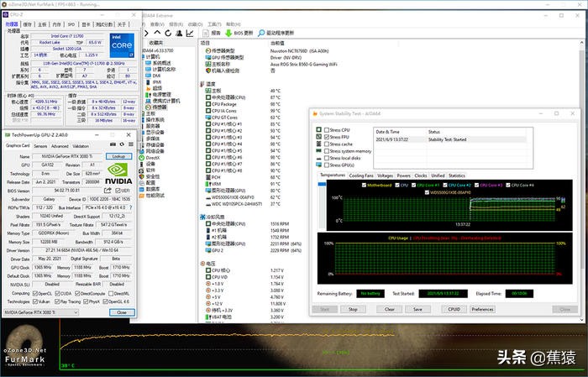Open the GPU selector dropdown in GPU-Z
588x377 pixels.
tap(41, 312)
